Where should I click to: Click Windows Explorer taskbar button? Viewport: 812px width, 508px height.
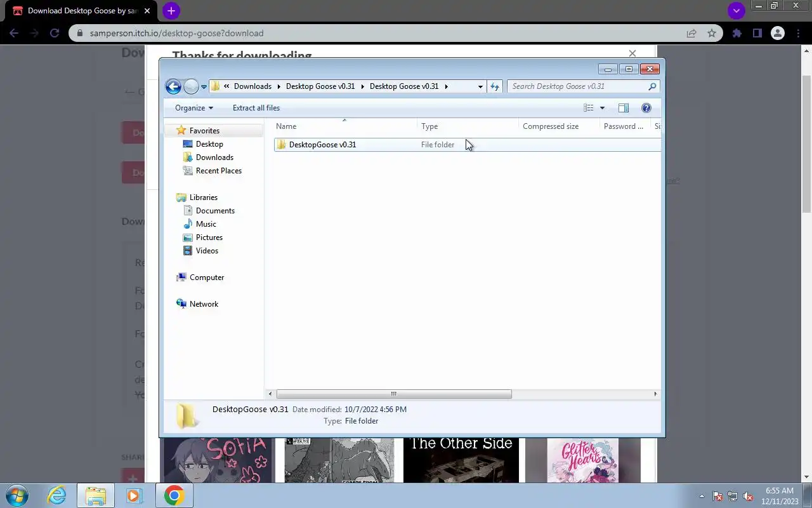pos(95,495)
